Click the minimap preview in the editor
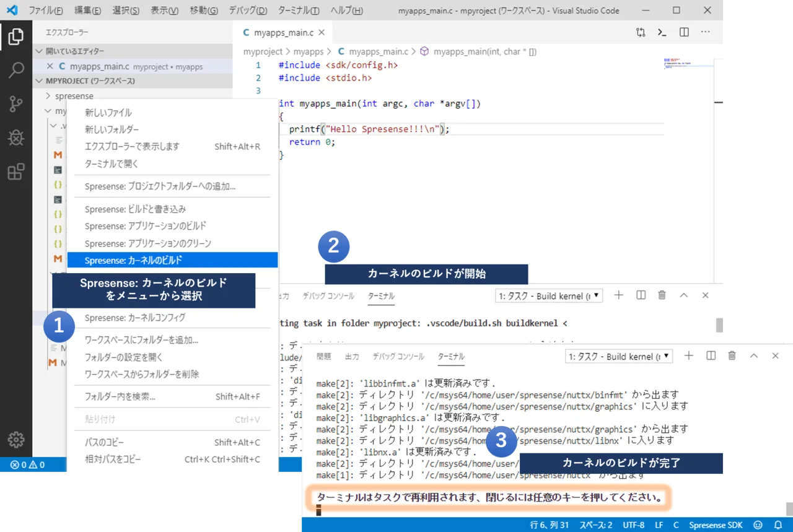 point(687,64)
